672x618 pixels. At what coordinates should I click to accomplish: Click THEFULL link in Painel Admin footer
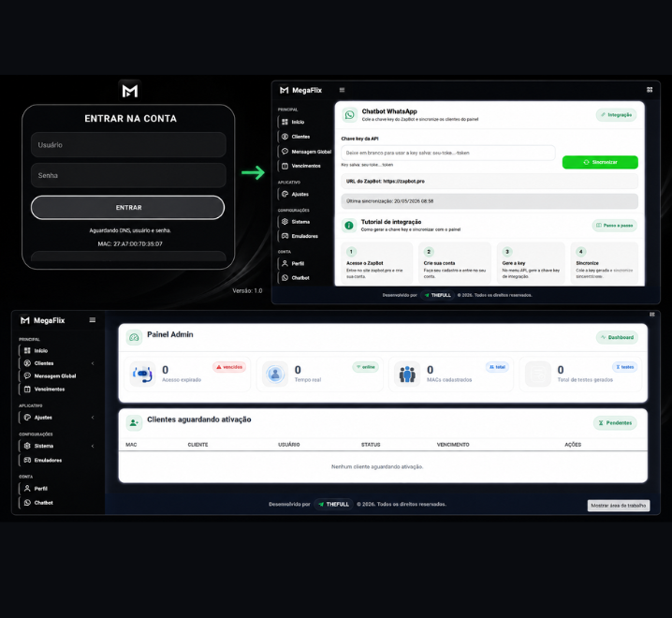pos(333,505)
